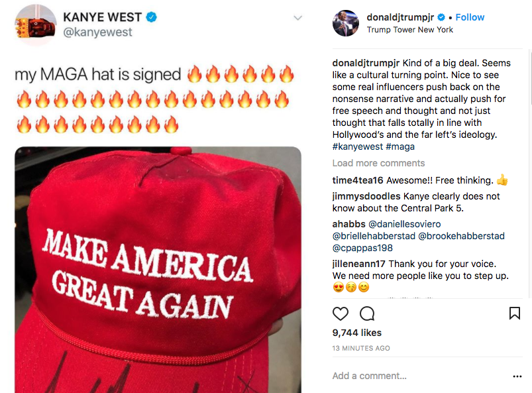Expand the tweet options chevron dropdown
Screen dimensions: 532x393
(x=297, y=18)
